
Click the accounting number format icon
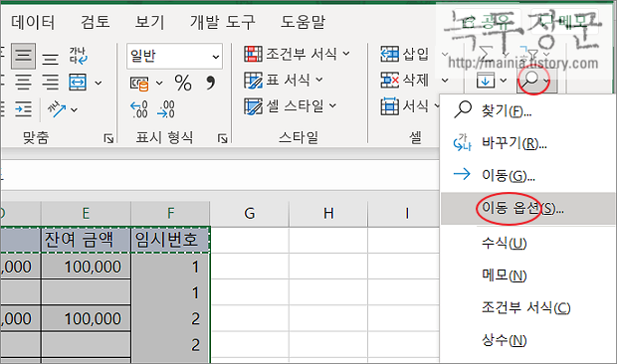point(139,83)
